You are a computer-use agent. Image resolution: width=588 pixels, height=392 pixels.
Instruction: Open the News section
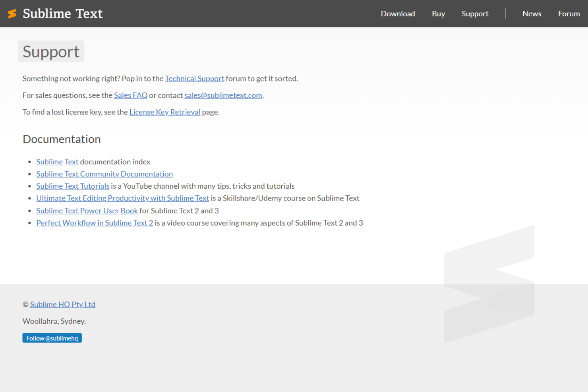(x=532, y=14)
